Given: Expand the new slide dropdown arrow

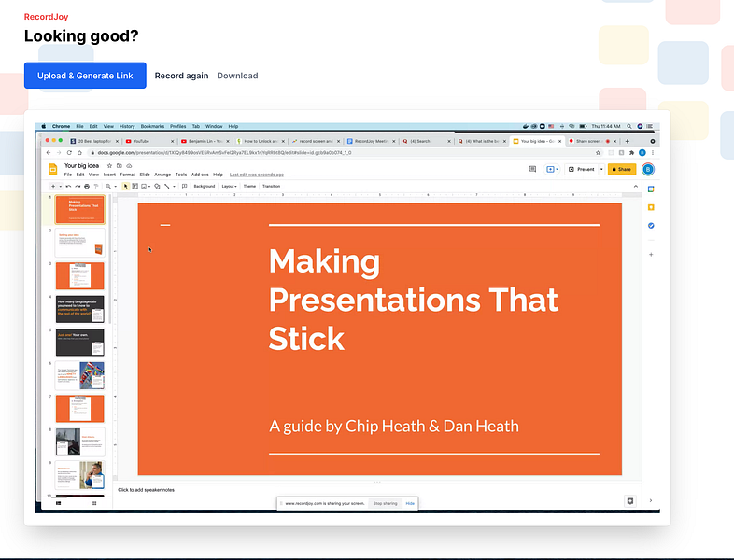Looking at the screenshot, I should [61, 186].
